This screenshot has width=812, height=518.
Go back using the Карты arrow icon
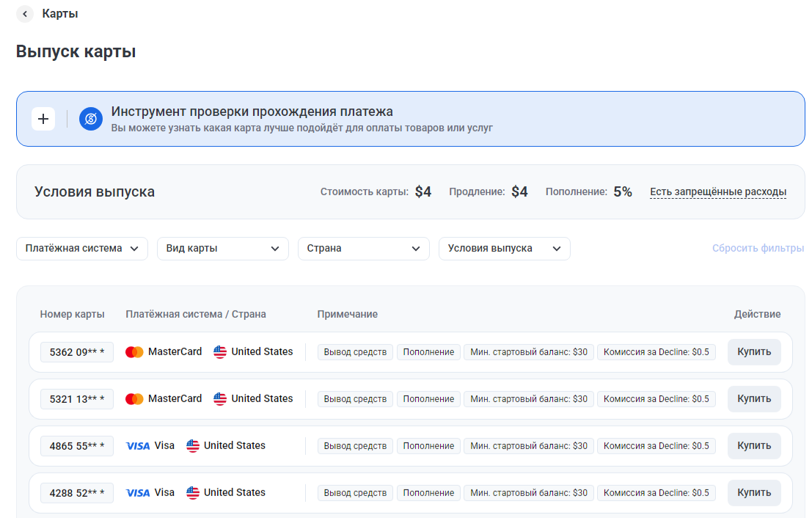(x=25, y=14)
